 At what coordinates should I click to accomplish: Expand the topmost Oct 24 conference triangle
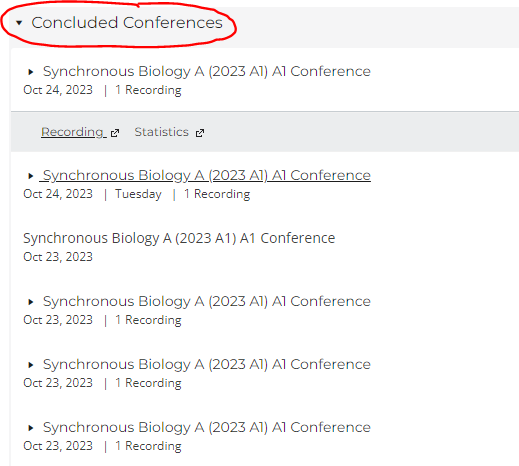[31, 72]
